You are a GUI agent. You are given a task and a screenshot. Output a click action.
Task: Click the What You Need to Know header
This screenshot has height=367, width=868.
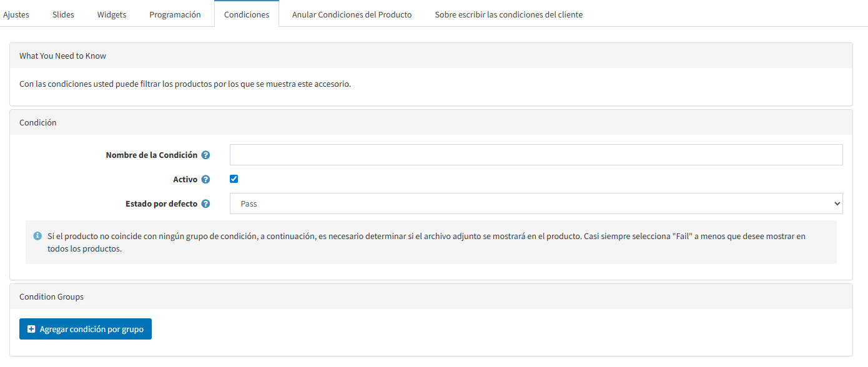coord(62,56)
